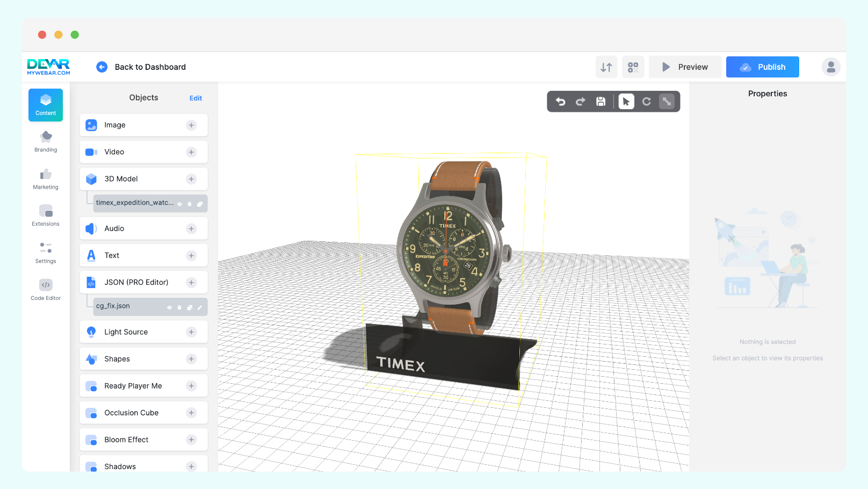Activate the scale tool in viewport toolbar
Viewport: 868px width, 489px height.
(667, 102)
